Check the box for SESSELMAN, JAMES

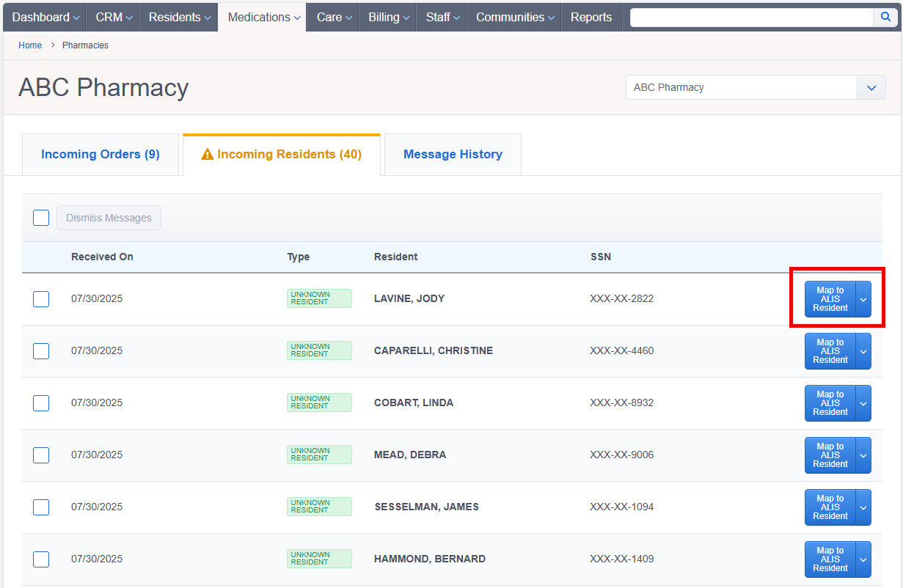[x=41, y=507]
